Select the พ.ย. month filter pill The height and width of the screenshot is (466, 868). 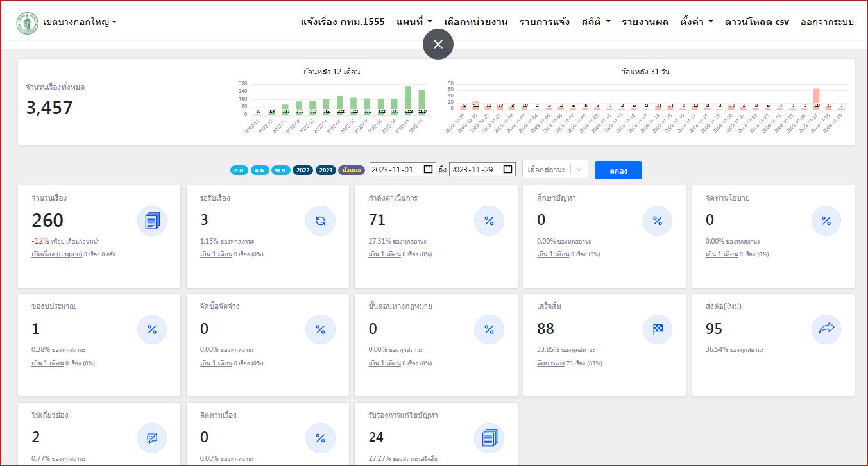click(280, 171)
